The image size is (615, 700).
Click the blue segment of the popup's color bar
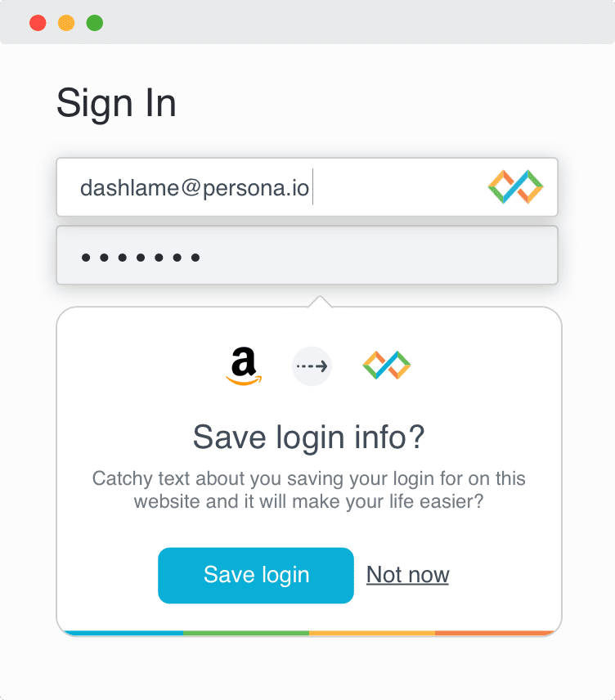click(123, 632)
